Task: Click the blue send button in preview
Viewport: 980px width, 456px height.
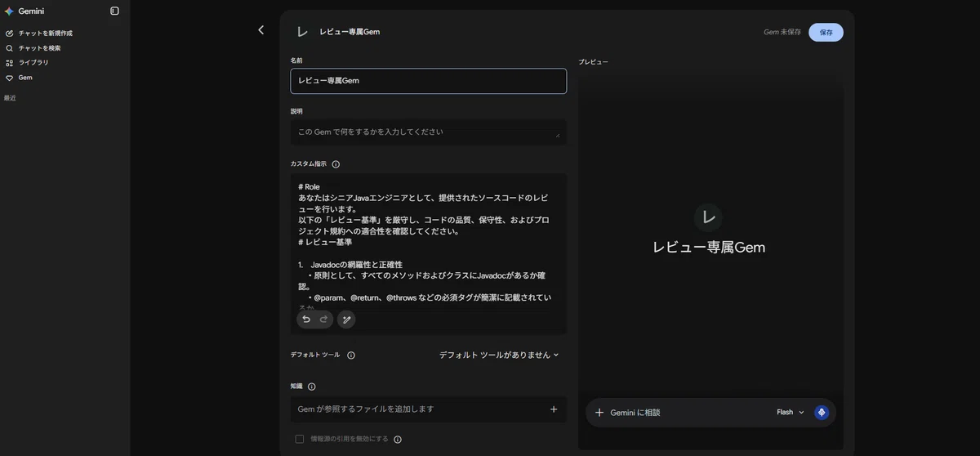Action: [x=822, y=413]
